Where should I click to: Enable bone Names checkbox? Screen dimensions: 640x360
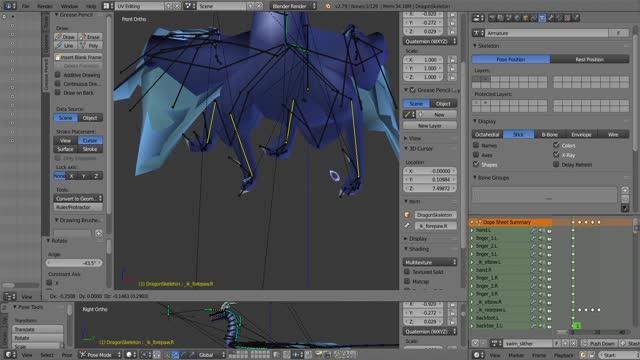click(476, 145)
